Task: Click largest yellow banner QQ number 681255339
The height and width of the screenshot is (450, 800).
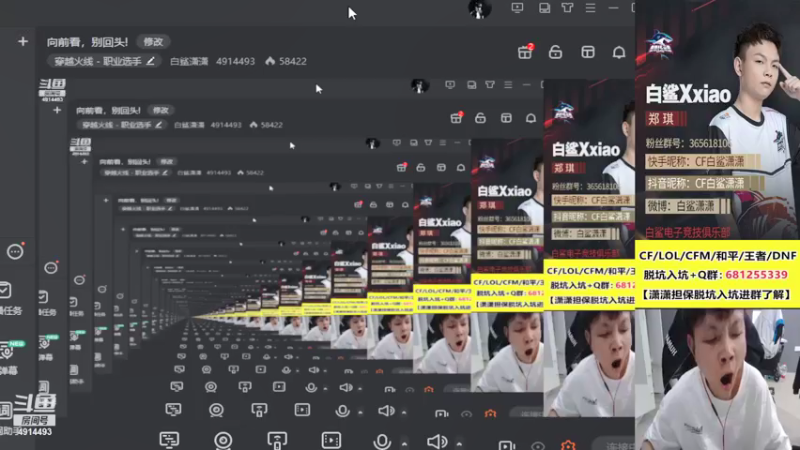Action: tap(756, 275)
